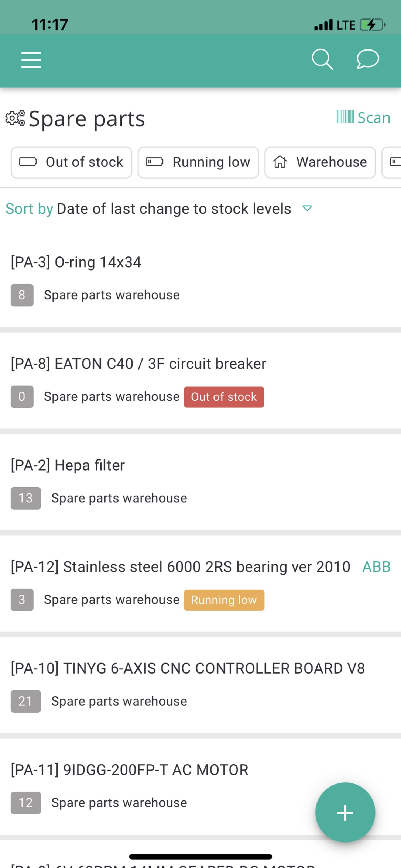Open the hamburger navigation menu
Screen dimensions: 401x868
[x=31, y=60]
